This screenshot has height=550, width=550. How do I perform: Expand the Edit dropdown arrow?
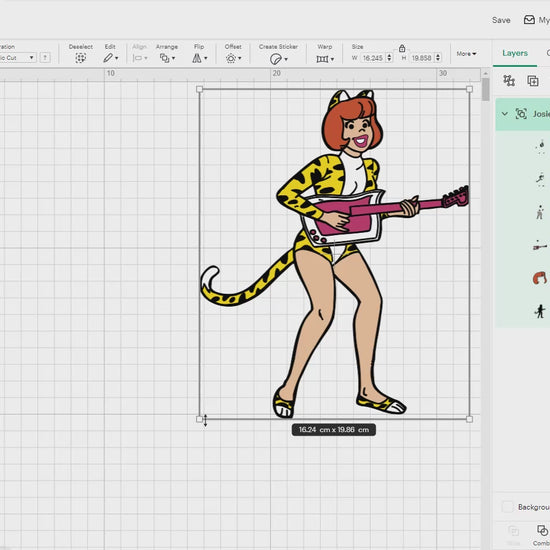[116, 58]
